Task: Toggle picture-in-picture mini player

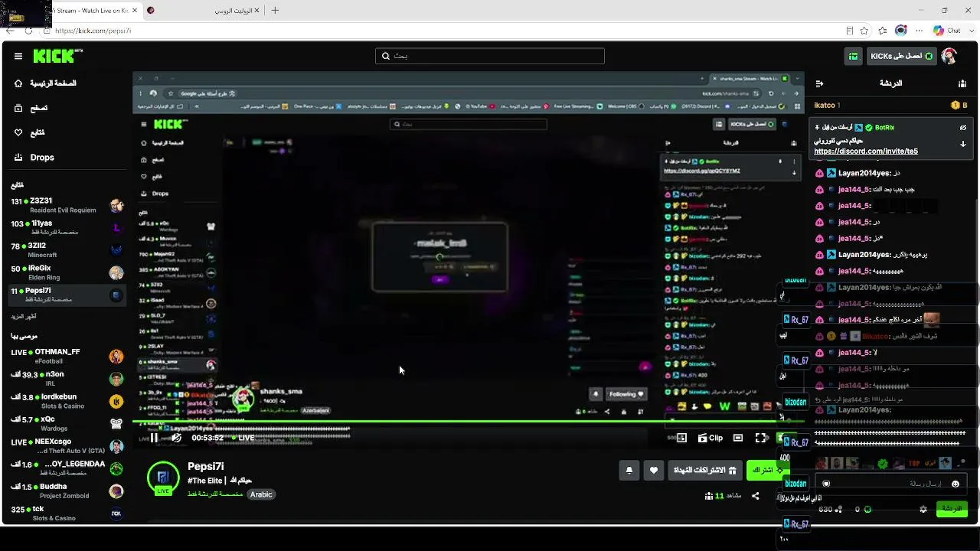Action: [681, 438]
